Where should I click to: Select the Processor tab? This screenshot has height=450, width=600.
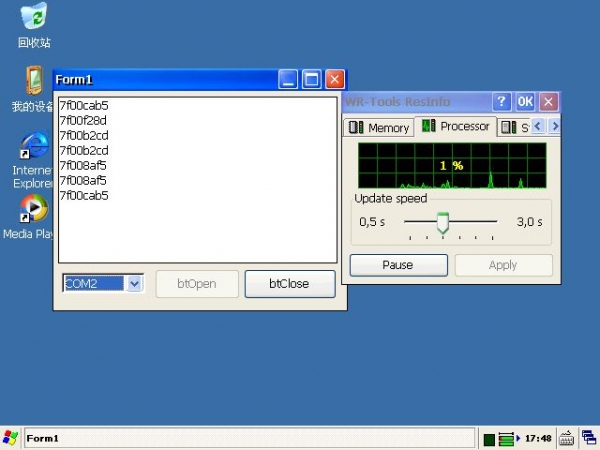[456, 126]
